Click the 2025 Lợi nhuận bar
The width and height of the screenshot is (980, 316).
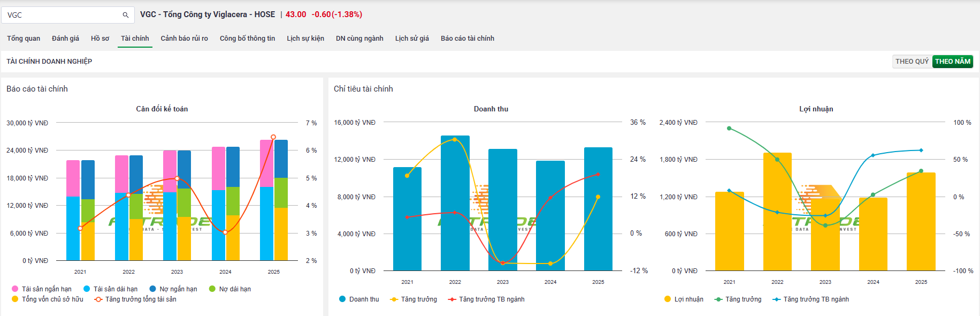coord(921,222)
